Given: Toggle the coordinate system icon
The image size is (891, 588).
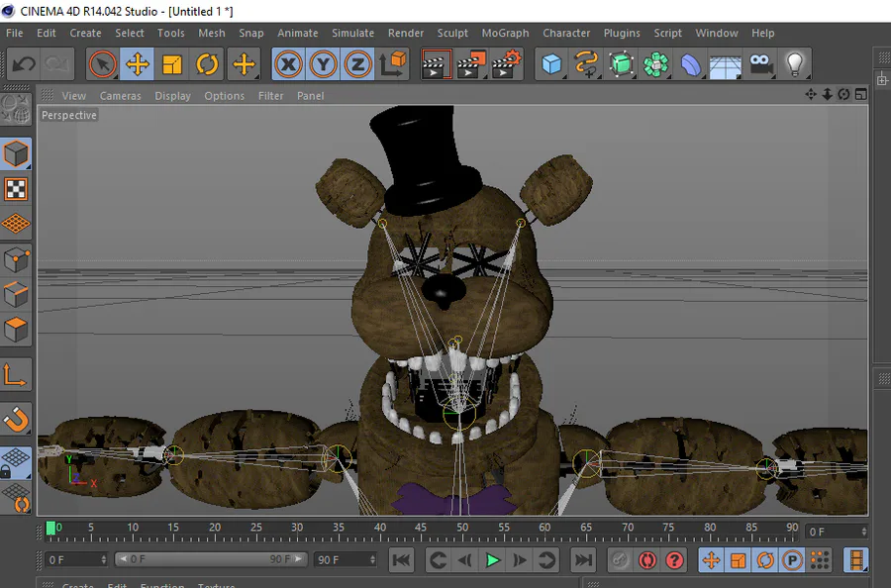Looking at the screenshot, I should tap(393, 63).
